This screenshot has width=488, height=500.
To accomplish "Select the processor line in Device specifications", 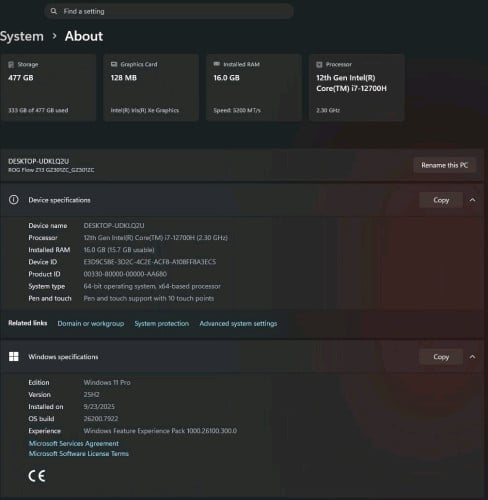I will (156, 238).
